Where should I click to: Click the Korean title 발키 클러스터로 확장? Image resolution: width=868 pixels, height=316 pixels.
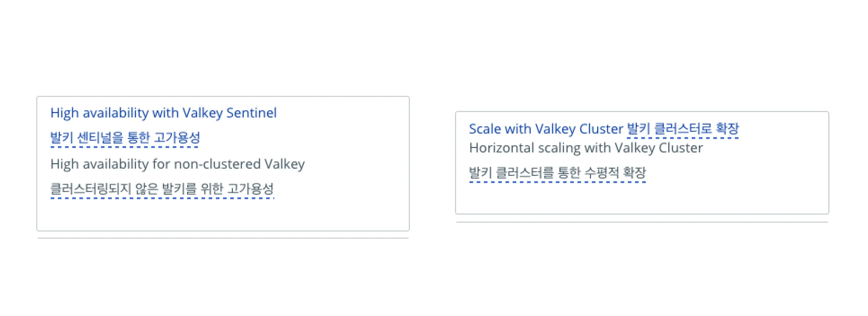pyautogui.click(x=683, y=129)
